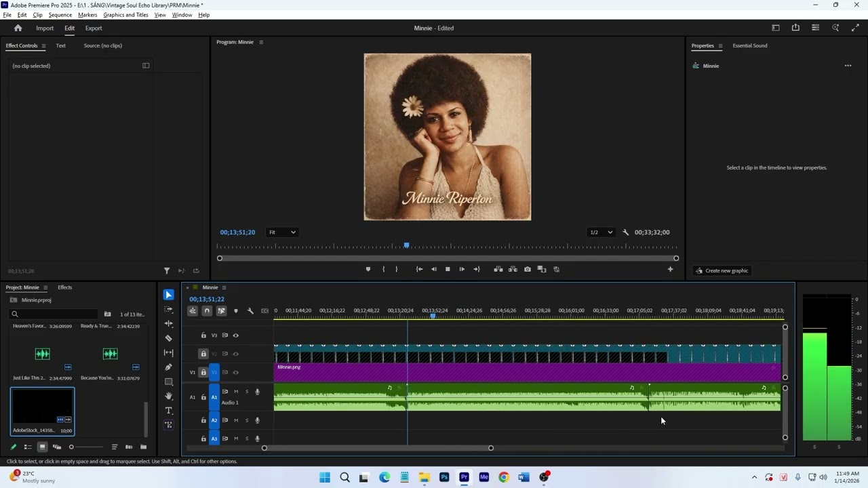Go to In point
Screen dimensions: 868x488
tap(419, 269)
